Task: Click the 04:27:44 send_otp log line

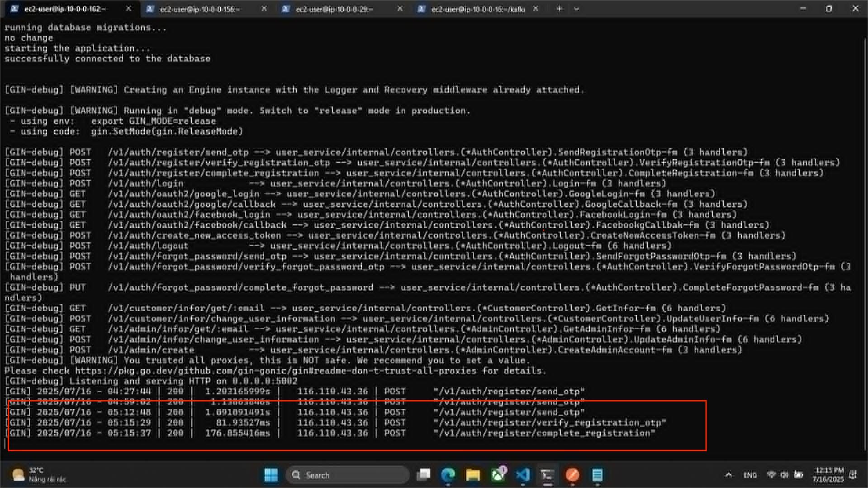Action: [295, 392]
